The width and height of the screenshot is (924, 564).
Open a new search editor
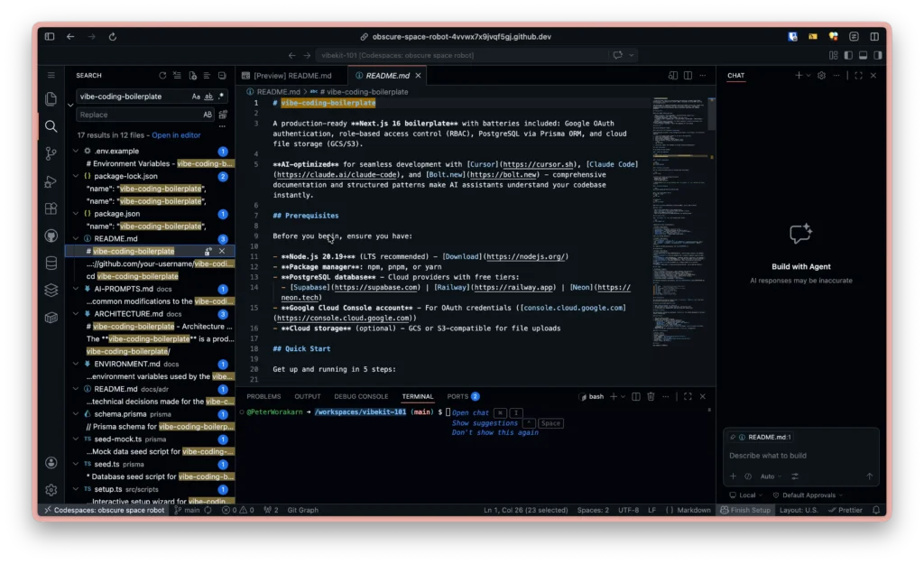tap(193, 76)
